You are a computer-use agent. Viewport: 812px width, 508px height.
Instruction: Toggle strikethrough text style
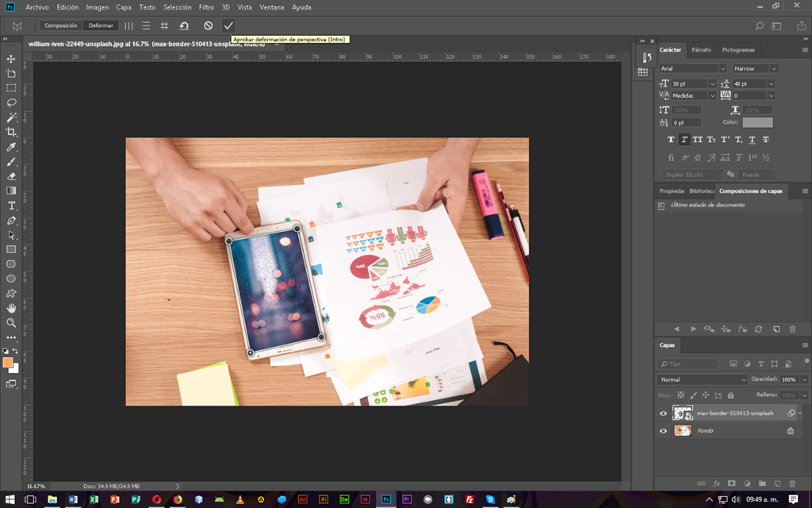(765, 140)
